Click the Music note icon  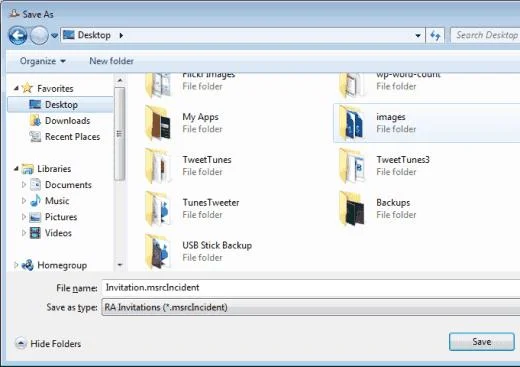click(35, 200)
